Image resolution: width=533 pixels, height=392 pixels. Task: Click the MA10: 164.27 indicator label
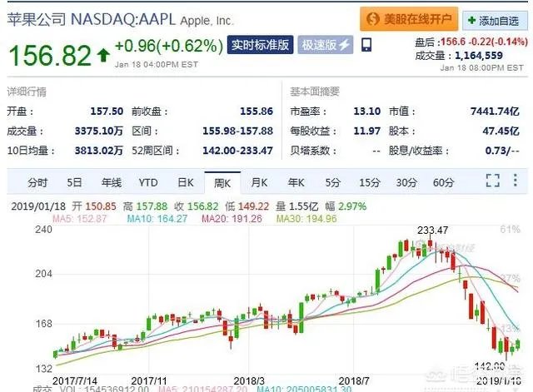(157, 218)
